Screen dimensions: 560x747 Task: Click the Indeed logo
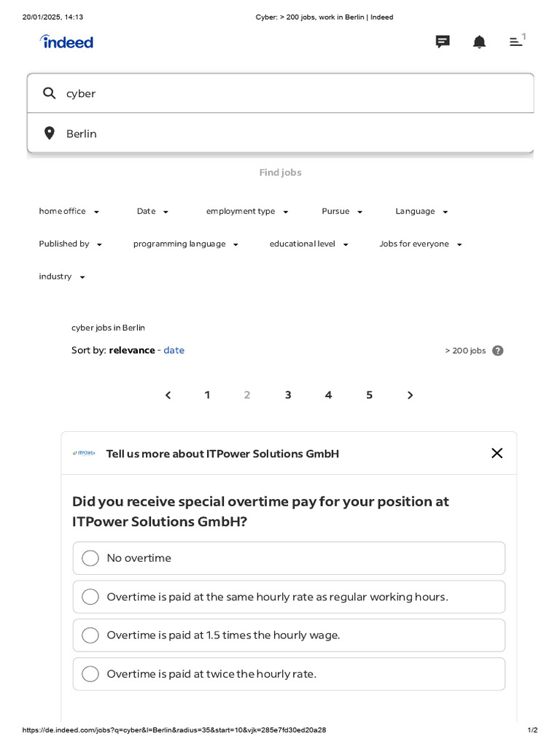coord(66,42)
